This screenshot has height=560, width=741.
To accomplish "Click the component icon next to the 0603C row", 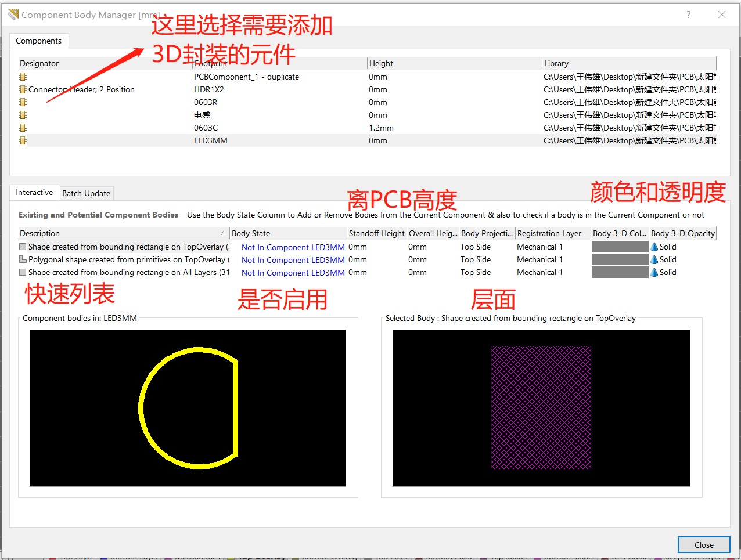I will pyautogui.click(x=22, y=128).
